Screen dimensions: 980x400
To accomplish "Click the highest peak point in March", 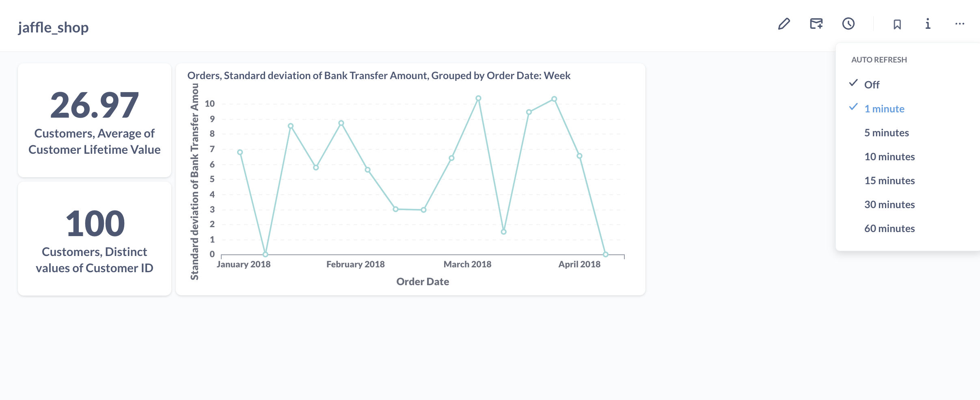I will point(478,98).
